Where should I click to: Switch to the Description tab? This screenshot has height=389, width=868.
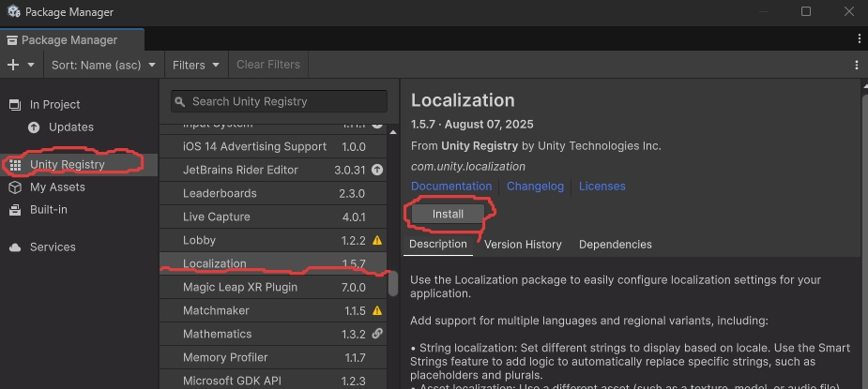tap(438, 244)
